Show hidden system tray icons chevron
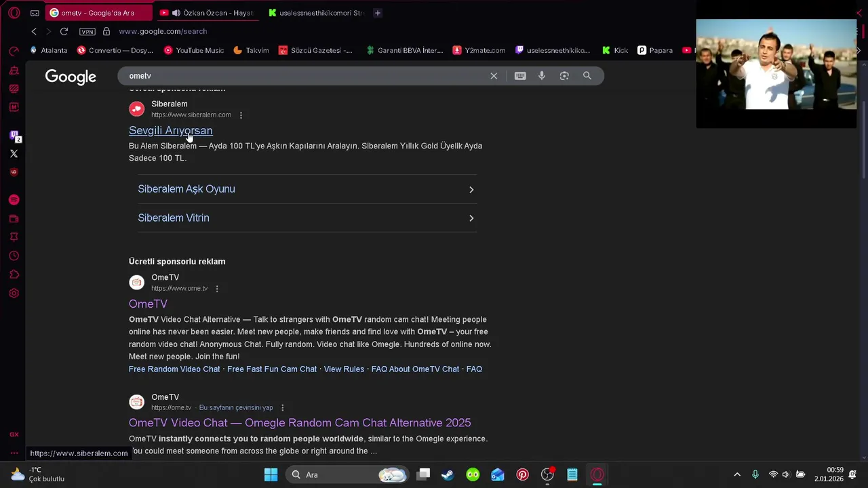Image resolution: width=868 pixels, height=488 pixels. tap(737, 474)
